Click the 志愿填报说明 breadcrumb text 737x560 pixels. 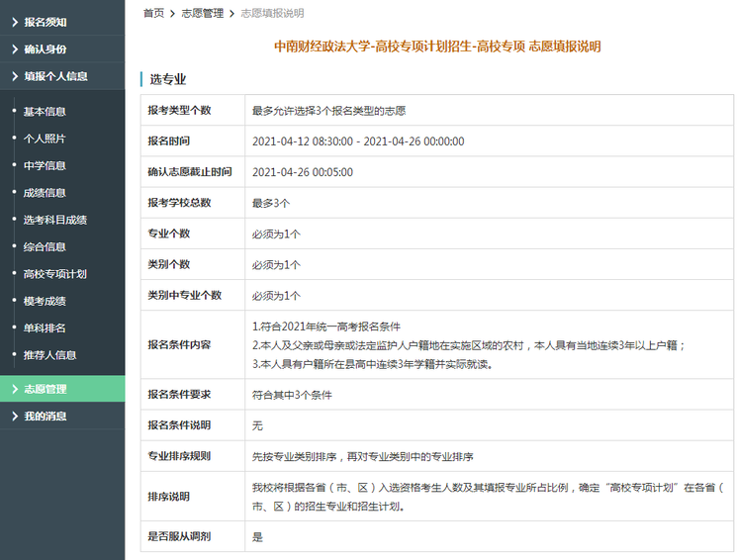click(272, 13)
